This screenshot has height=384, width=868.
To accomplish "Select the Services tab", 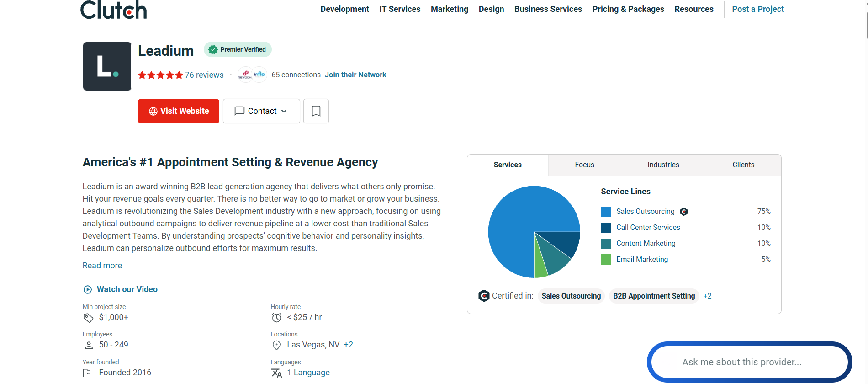I will click(x=508, y=165).
